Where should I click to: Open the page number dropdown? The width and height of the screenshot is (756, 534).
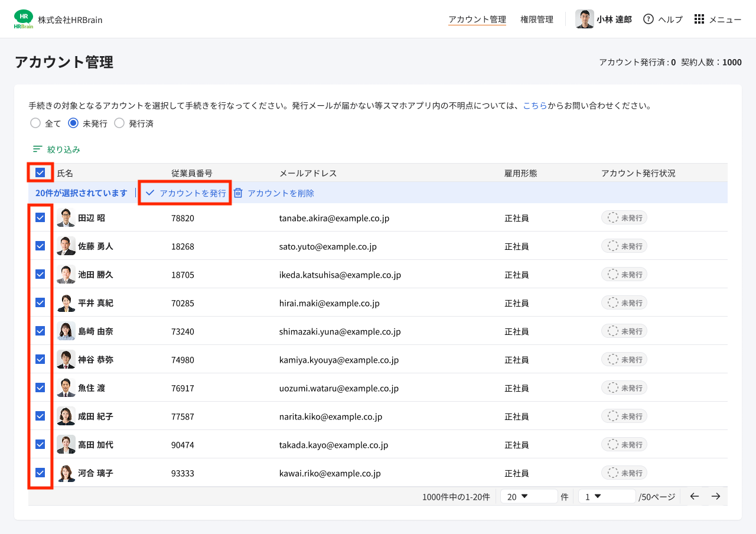tap(606, 496)
